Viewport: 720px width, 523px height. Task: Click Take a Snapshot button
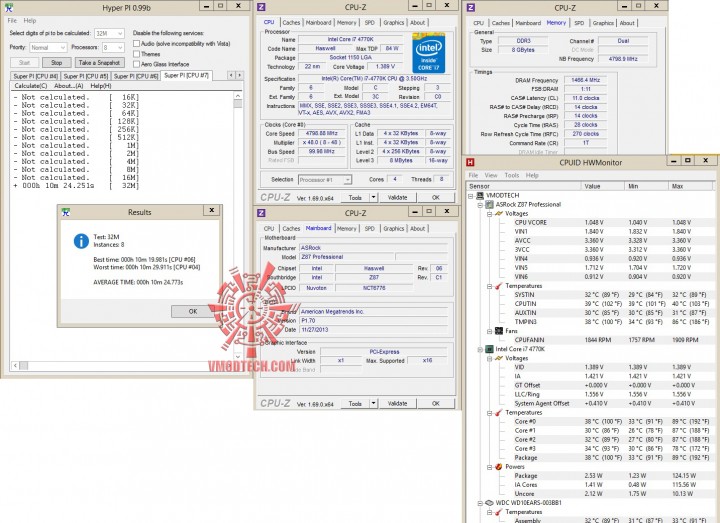coord(99,62)
